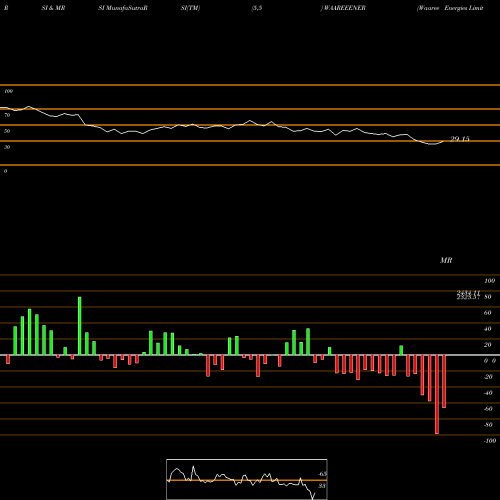The image size is (500, 500).
Task: Click the RSI value label 29.15
Action: (x=460, y=139)
